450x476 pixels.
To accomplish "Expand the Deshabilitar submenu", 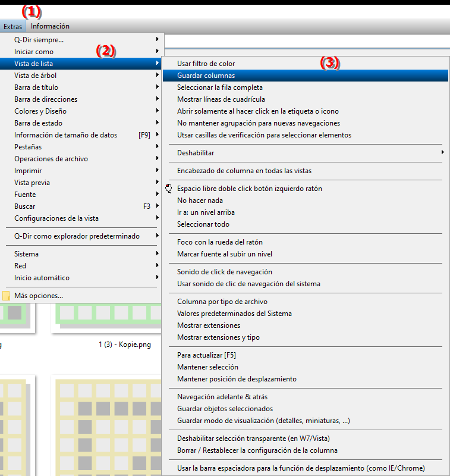I will click(306, 153).
